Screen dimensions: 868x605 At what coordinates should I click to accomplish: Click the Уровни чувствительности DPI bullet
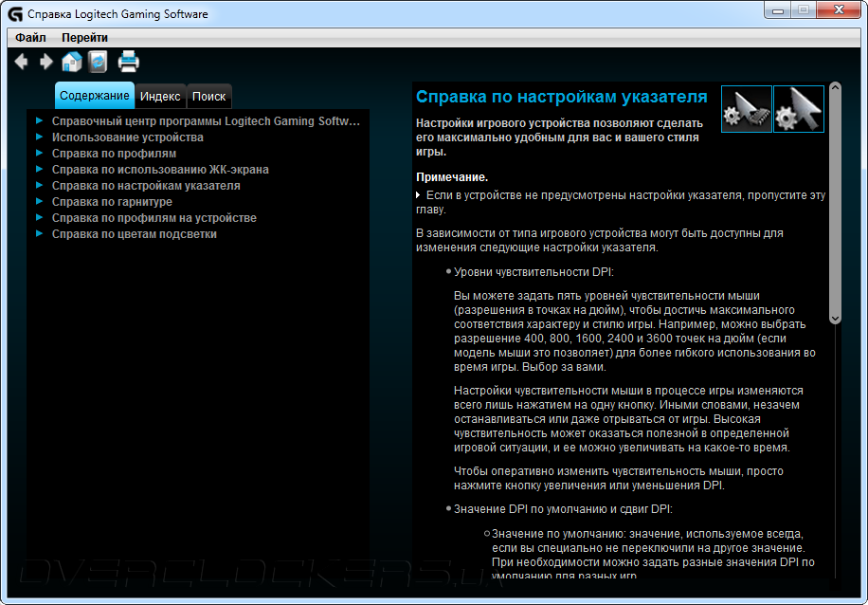(533, 272)
